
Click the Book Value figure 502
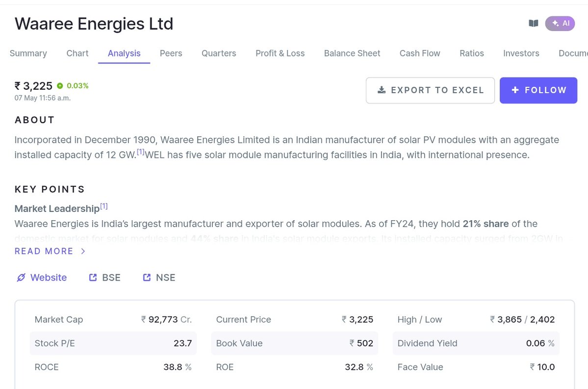[x=361, y=343]
